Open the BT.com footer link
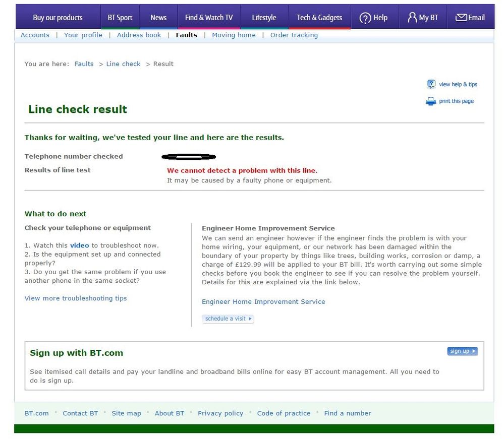 click(x=37, y=413)
